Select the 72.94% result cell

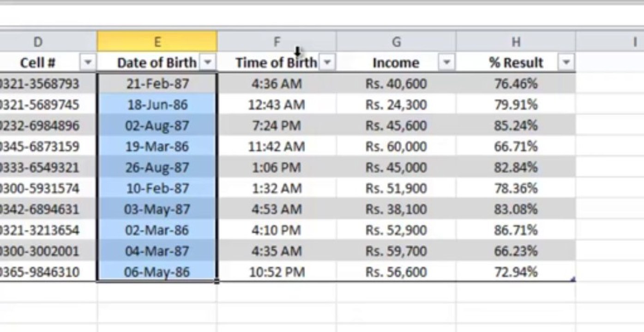pos(516,272)
